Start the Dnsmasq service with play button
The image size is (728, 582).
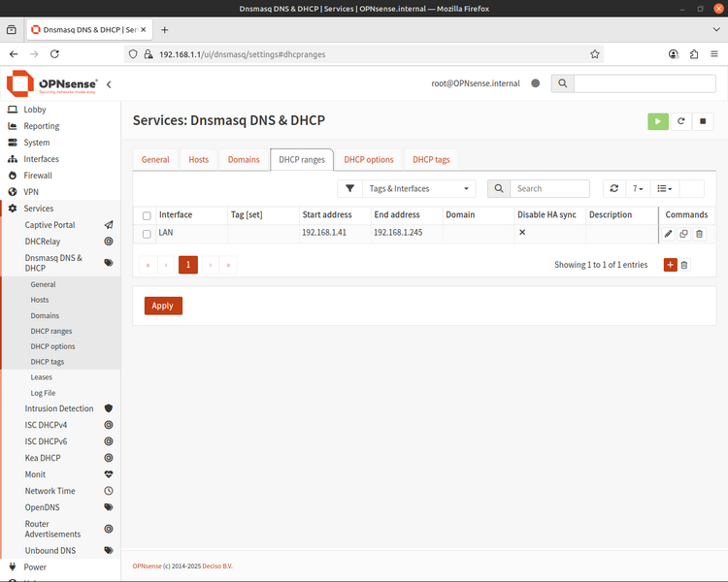click(657, 121)
